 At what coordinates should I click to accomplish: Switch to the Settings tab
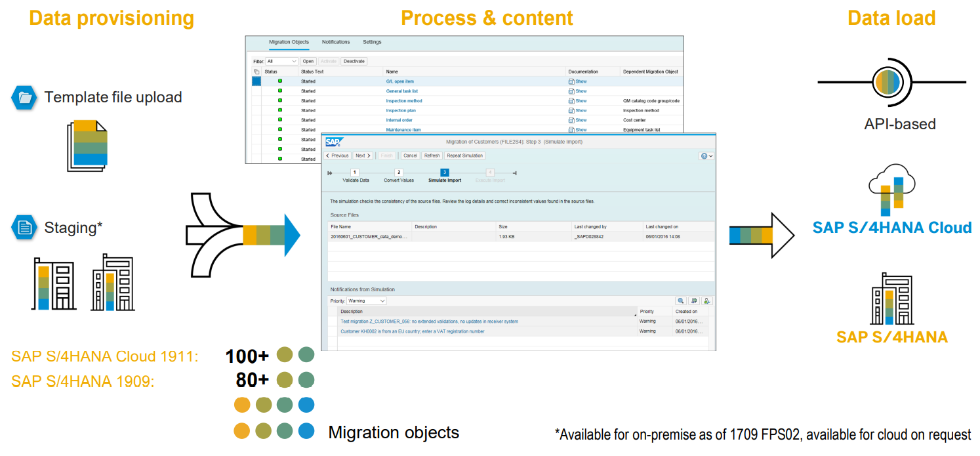click(x=372, y=42)
